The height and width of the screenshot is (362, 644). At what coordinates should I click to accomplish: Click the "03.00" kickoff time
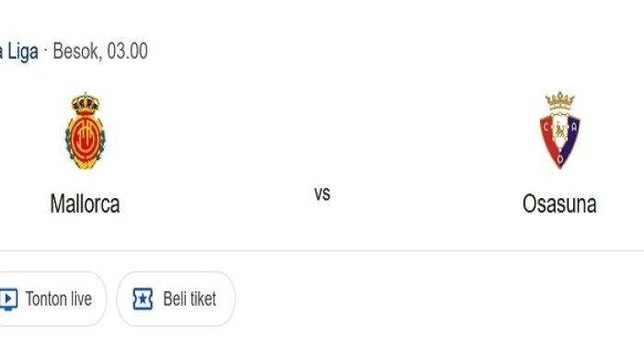127,51
